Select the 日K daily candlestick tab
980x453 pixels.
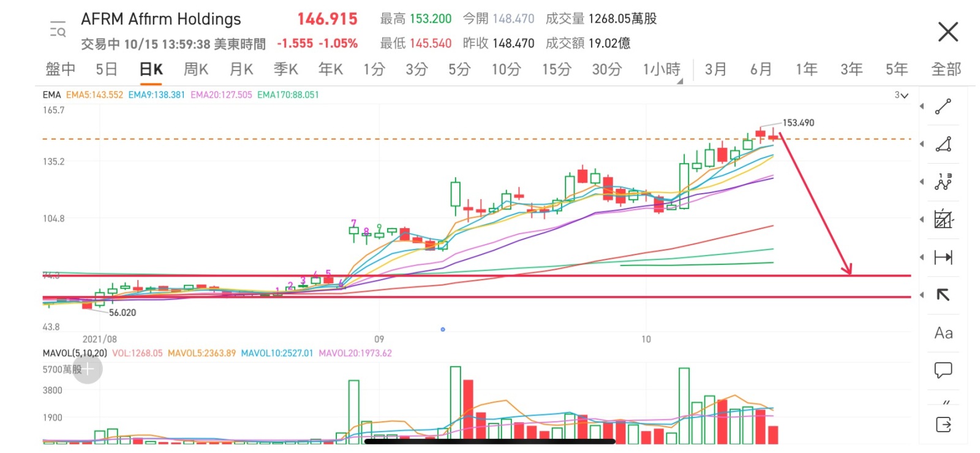[151, 69]
